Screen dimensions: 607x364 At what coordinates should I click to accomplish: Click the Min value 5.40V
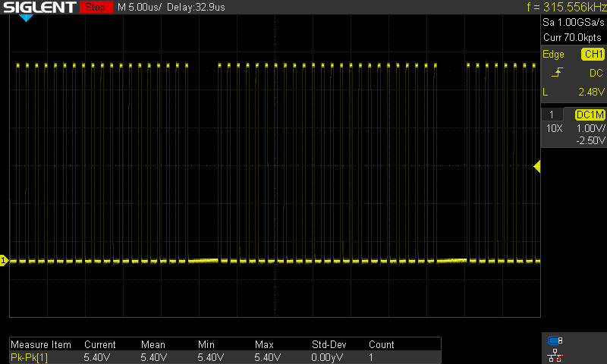coord(211,357)
